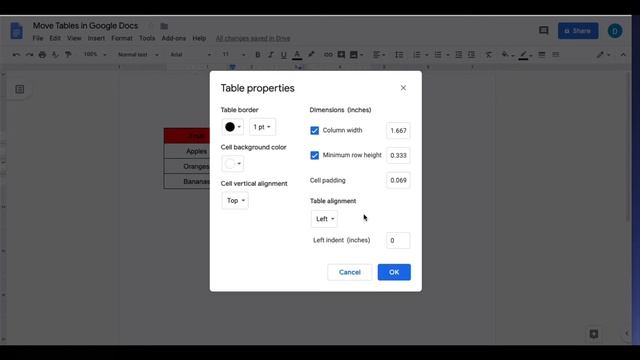Toggle Italic formatting
The image size is (640, 360).
tap(271, 54)
